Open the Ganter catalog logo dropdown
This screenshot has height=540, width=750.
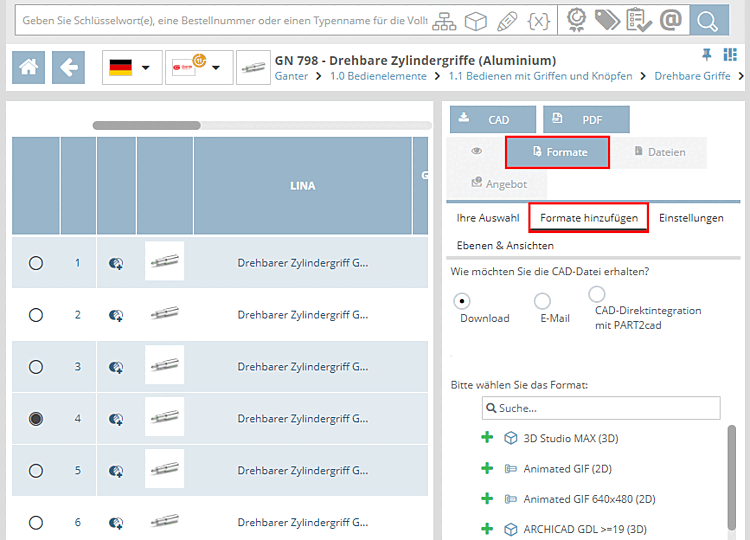point(199,67)
